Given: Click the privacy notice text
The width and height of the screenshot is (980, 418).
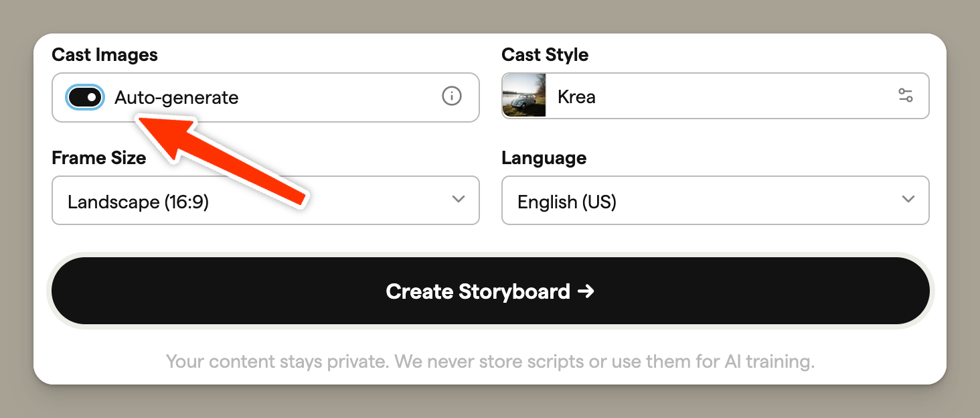Looking at the screenshot, I should pos(490,362).
